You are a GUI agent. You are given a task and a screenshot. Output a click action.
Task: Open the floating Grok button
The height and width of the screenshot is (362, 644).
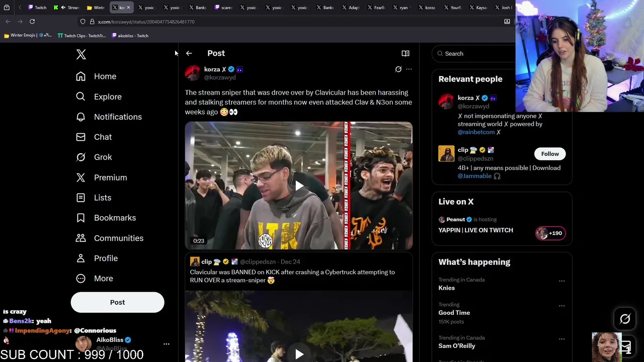625,319
